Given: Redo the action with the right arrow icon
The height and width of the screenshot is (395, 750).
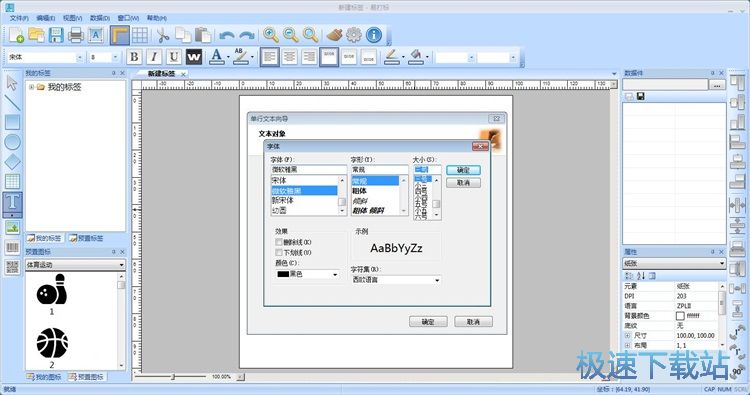Looking at the screenshot, I should coord(247,36).
